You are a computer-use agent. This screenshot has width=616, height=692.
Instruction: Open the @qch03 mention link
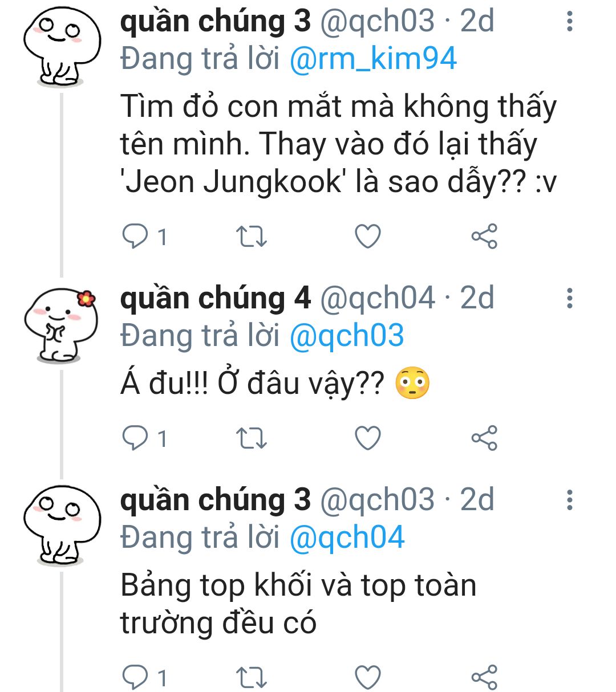click(x=347, y=336)
